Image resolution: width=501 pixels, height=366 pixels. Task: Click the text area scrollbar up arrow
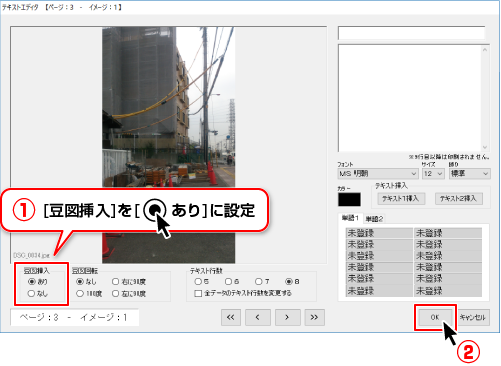coord(485,50)
